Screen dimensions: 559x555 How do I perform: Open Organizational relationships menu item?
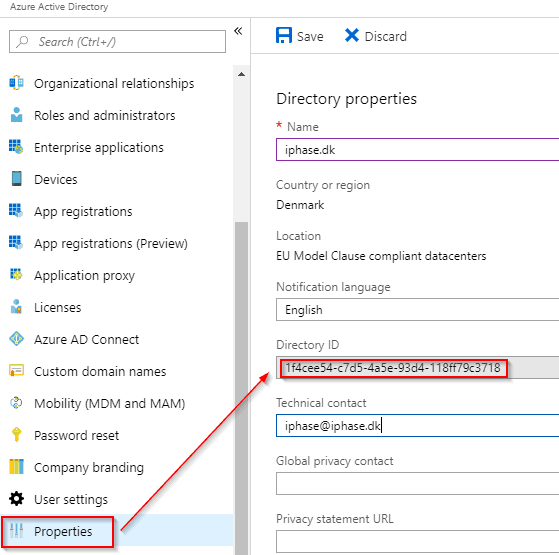(x=114, y=83)
